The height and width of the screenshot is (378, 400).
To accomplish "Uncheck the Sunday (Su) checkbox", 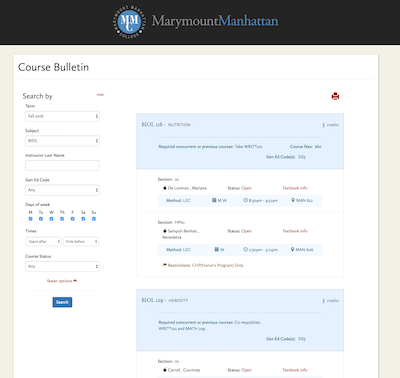I will point(94,219).
